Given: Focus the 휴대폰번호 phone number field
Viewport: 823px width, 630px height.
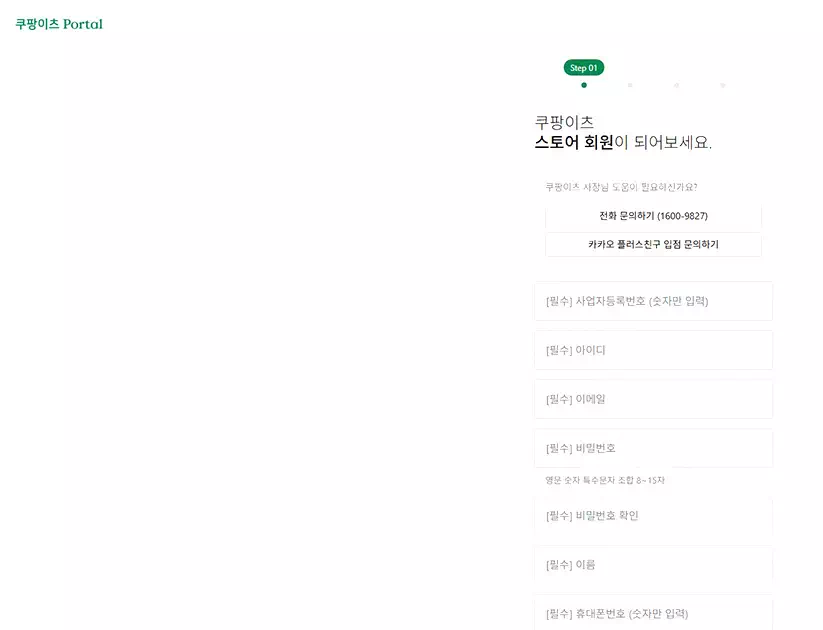Looking at the screenshot, I should point(652,613).
